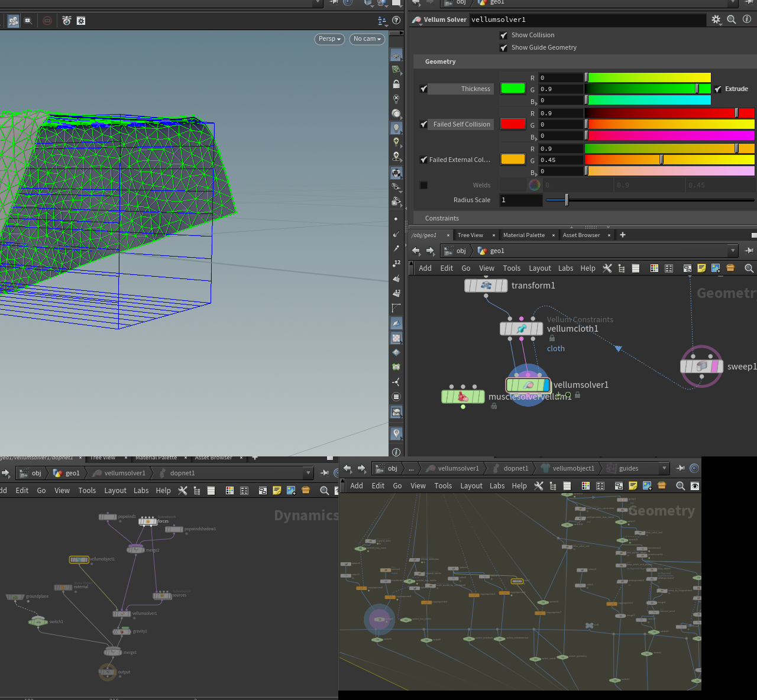Screen dimensions: 757x700
Task: Toggle the Failed External Collision checkbox
Action: click(x=423, y=160)
